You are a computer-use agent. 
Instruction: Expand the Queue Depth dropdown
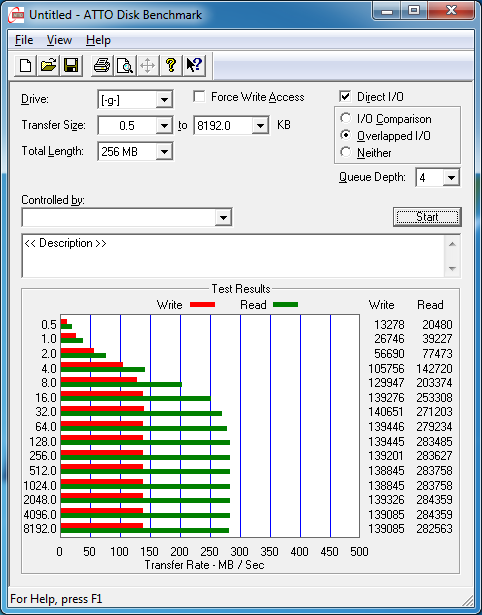(451, 178)
